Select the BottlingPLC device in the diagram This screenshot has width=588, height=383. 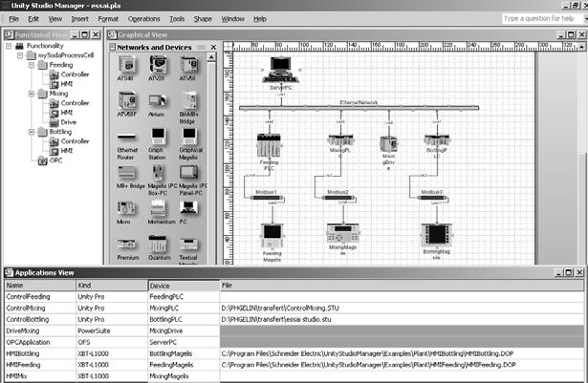click(x=437, y=140)
